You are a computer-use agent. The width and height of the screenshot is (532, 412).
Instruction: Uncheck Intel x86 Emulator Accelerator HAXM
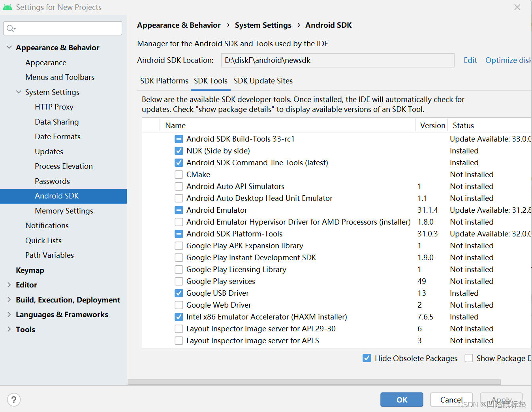click(179, 317)
